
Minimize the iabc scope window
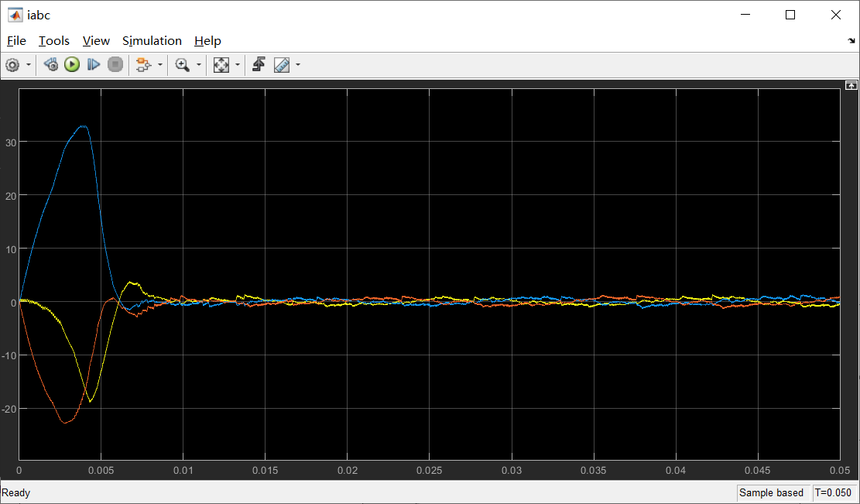745,15
